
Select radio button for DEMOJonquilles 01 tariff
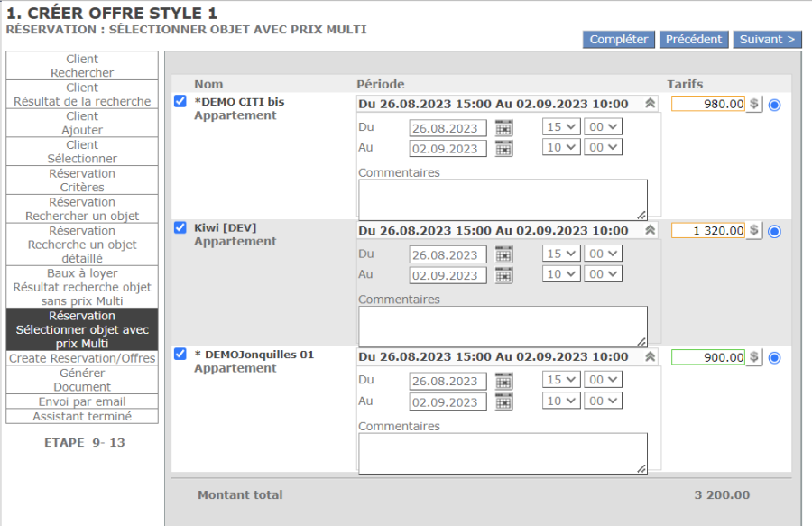point(774,358)
